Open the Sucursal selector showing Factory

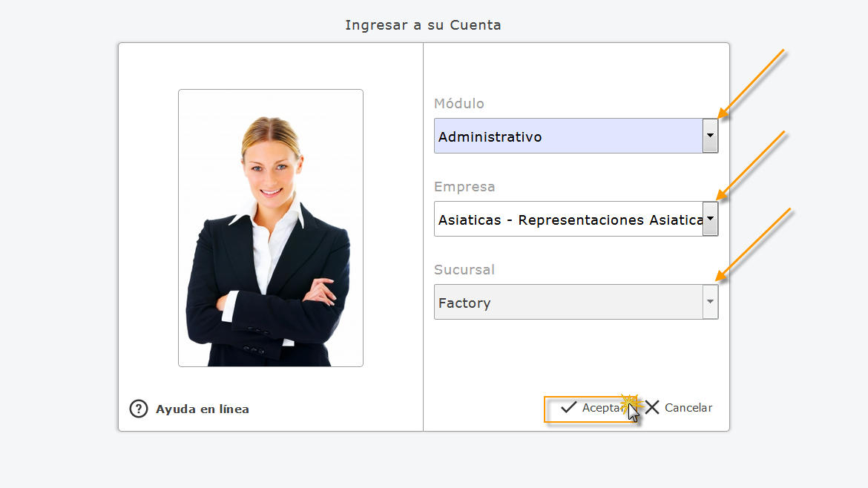pos(709,302)
